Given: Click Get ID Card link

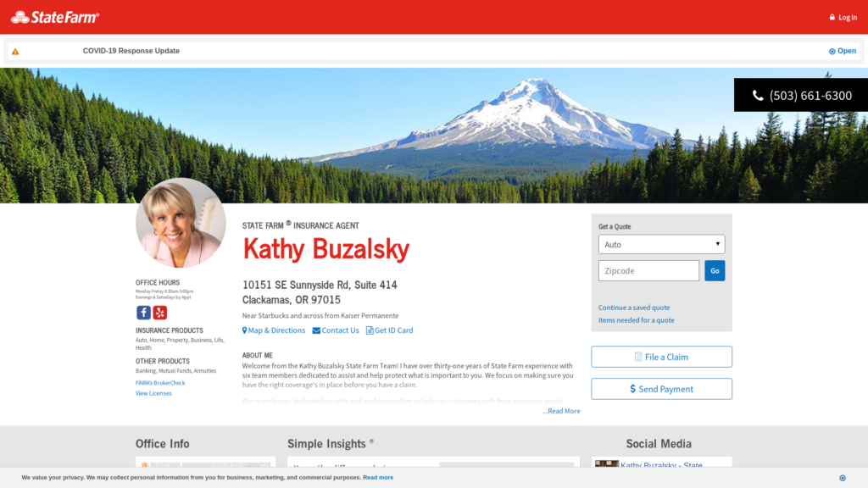Looking at the screenshot, I should (x=390, y=330).
